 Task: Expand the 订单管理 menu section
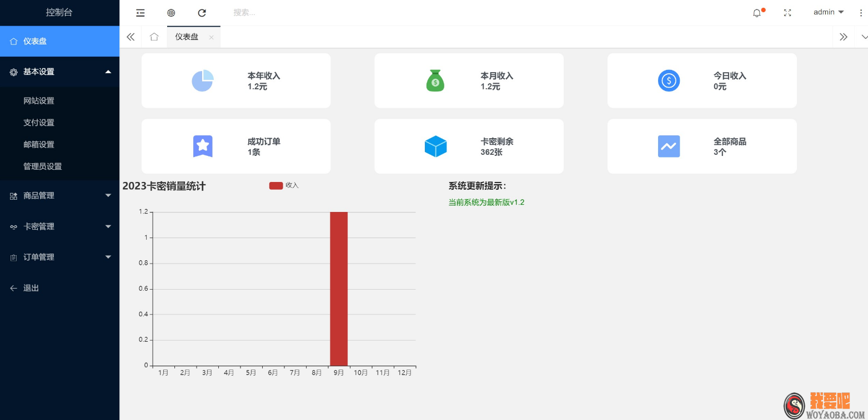pyautogui.click(x=59, y=257)
